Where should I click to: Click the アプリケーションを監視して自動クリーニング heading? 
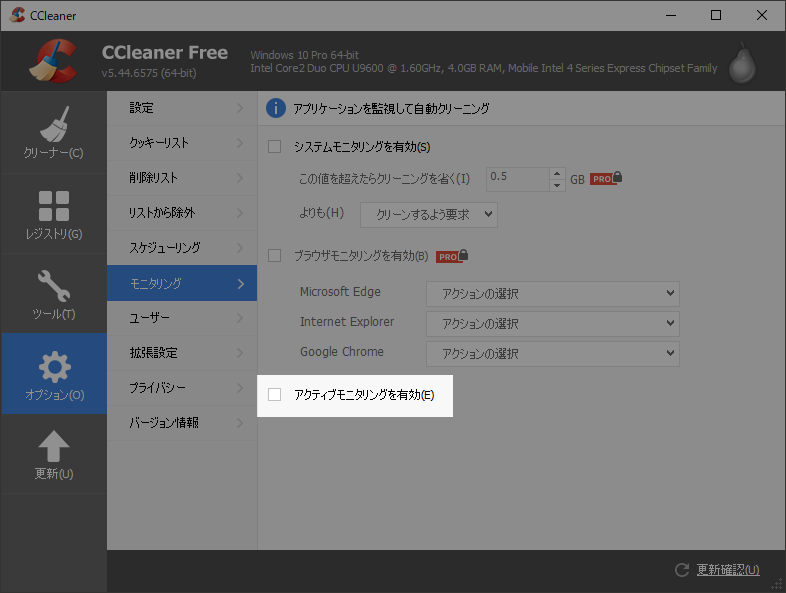point(391,108)
